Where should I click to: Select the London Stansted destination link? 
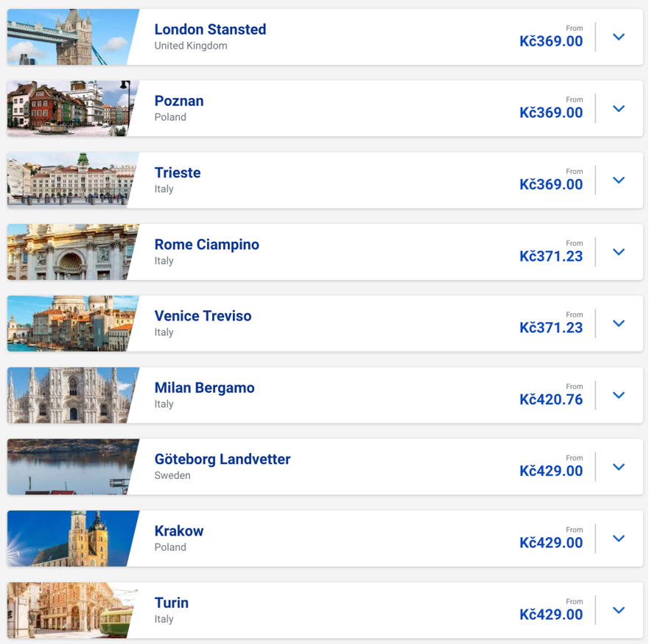[210, 29]
